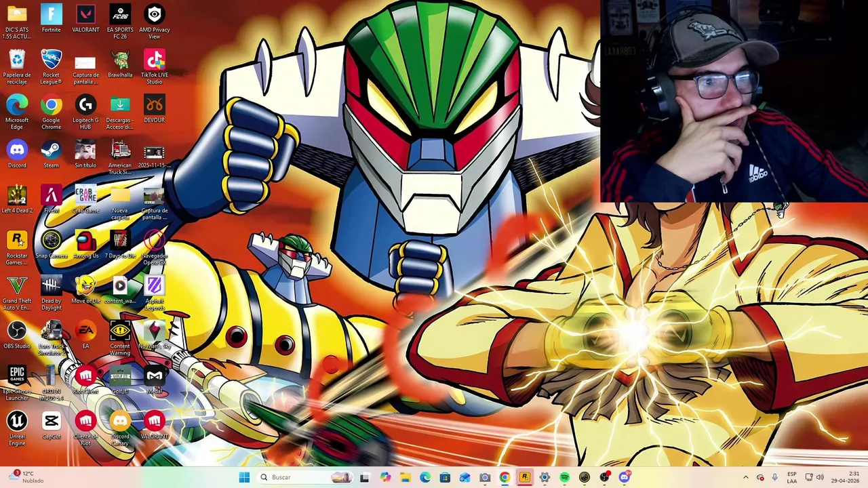
Task: Open File Explorer from taskbar
Action: point(405,477)
